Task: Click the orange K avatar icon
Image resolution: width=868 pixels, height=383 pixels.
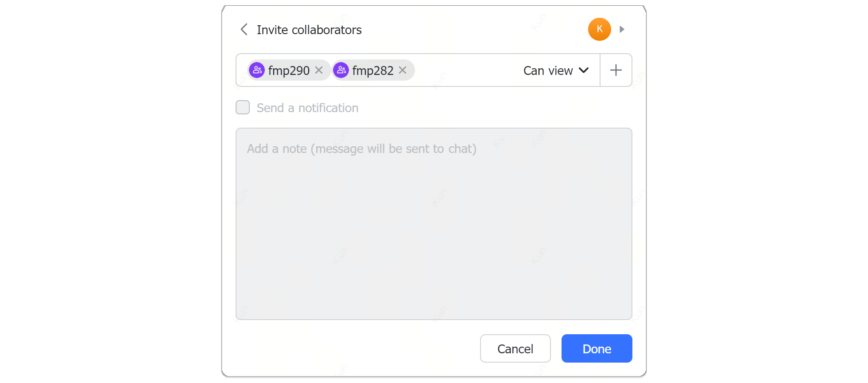Action: pos(599,29)
